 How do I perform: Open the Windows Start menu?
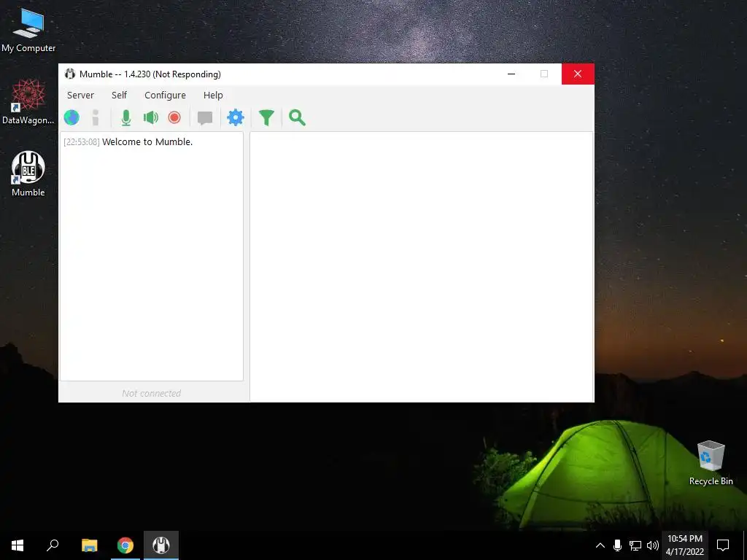pyautogui.click(x=18, y=545)
